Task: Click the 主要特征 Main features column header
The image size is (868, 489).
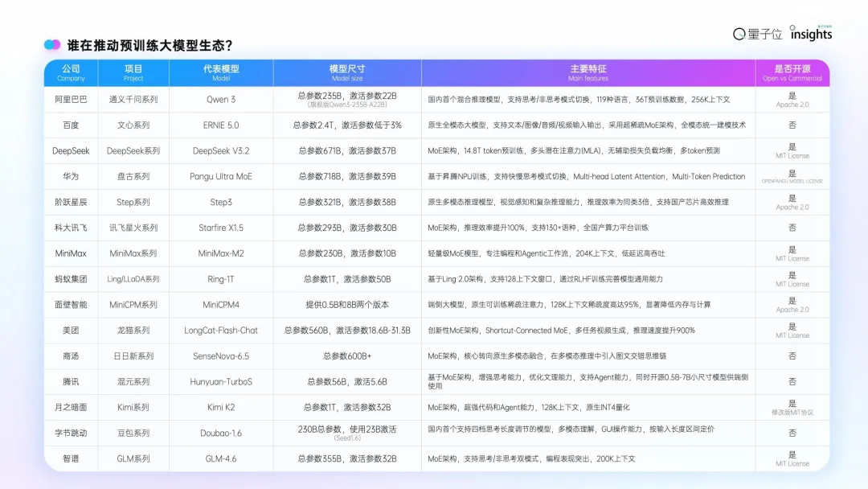Action: 588,72
